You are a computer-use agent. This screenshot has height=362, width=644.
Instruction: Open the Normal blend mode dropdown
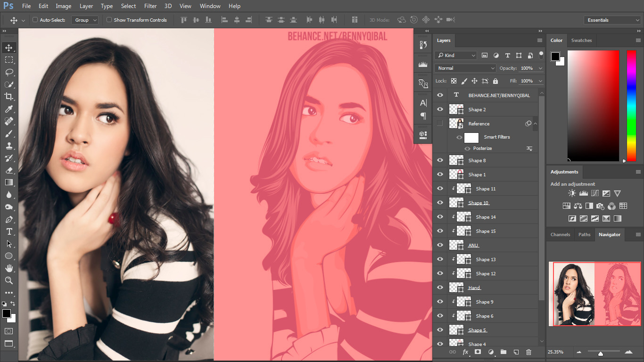point(465,68)
